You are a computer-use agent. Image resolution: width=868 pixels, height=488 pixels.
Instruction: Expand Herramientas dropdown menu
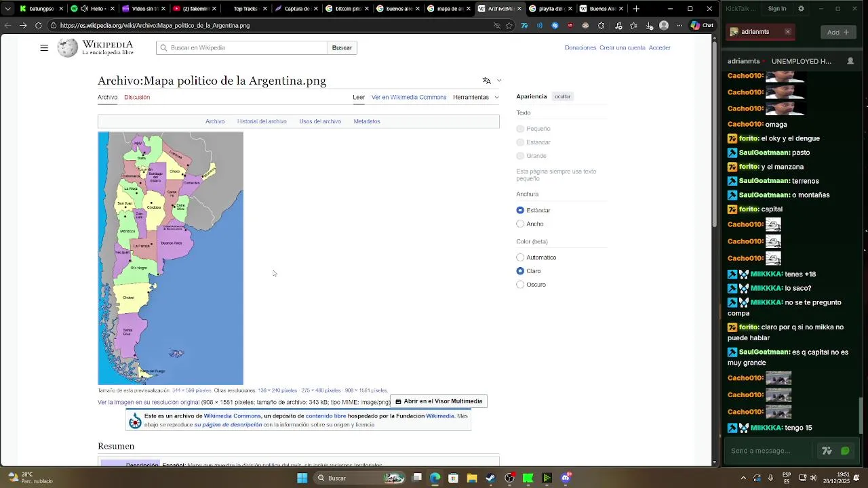pyautogui.click(x=476, y=97)
